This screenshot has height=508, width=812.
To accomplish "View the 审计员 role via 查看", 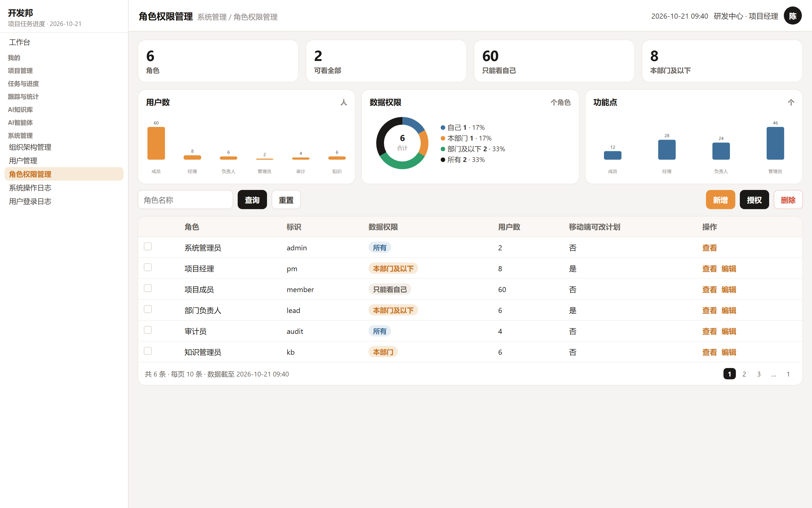I will (x=709, y=331).
